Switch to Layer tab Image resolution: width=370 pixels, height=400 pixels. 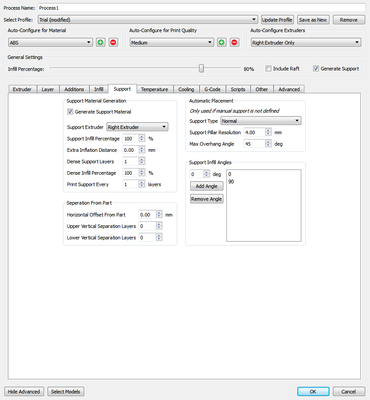[x=48, y=89]
